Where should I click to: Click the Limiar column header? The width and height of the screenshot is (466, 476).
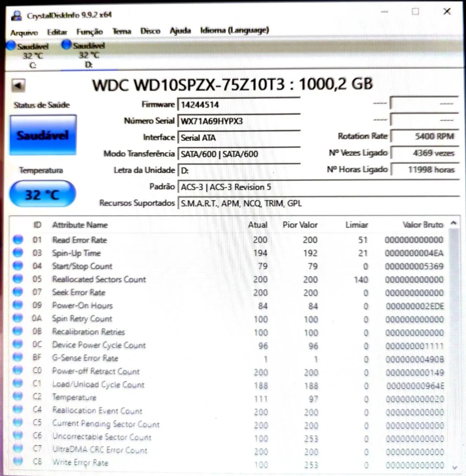tap(357, 225)
